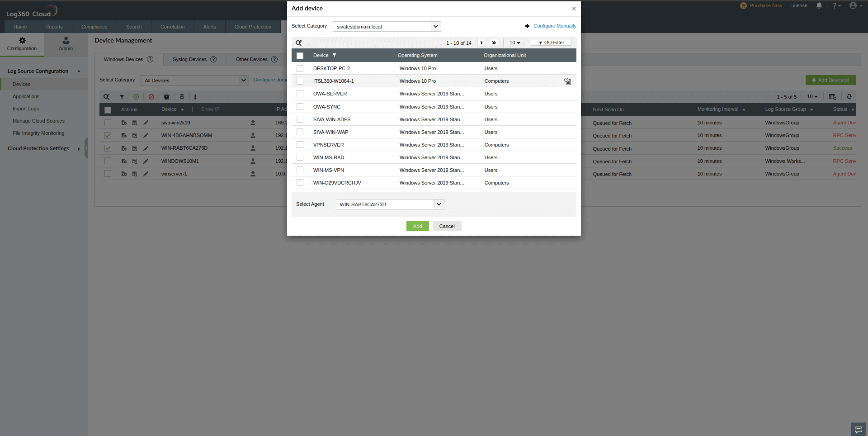
Task: Click the Add Device(s) button
Action: click(x=831, y=81)
